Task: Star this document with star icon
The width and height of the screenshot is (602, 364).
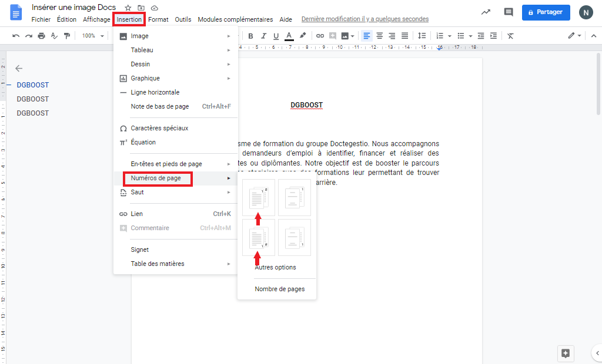Action: 128,8
